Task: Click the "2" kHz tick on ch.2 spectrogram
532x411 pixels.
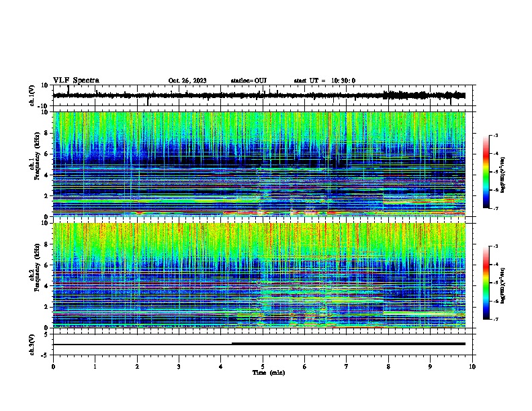Action: pos(46,307)
